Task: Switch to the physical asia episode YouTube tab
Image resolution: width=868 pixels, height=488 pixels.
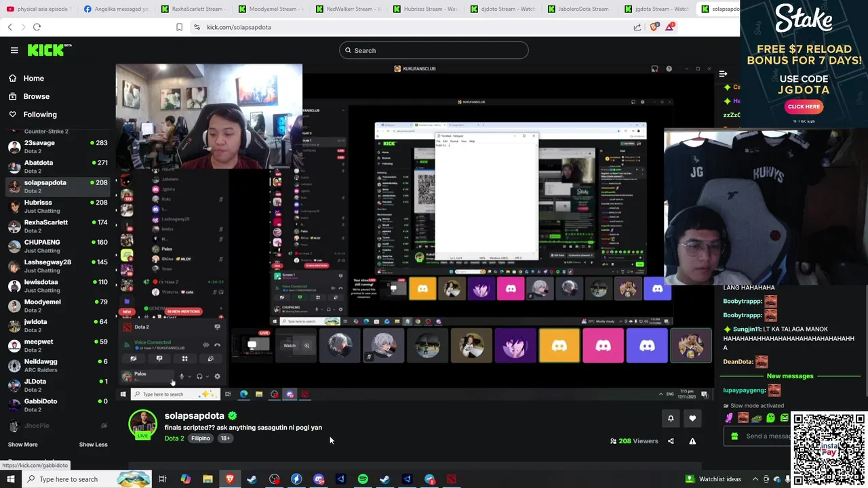Action: (39, 9)
